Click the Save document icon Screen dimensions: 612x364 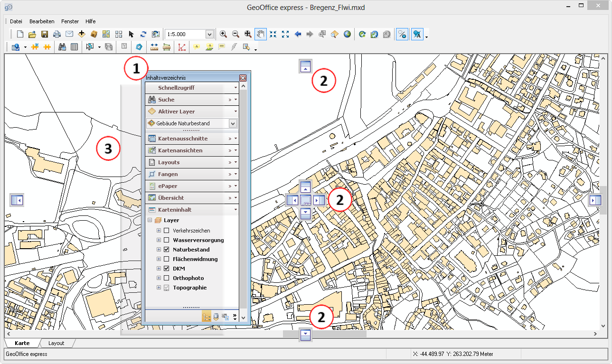coord(45,34)
